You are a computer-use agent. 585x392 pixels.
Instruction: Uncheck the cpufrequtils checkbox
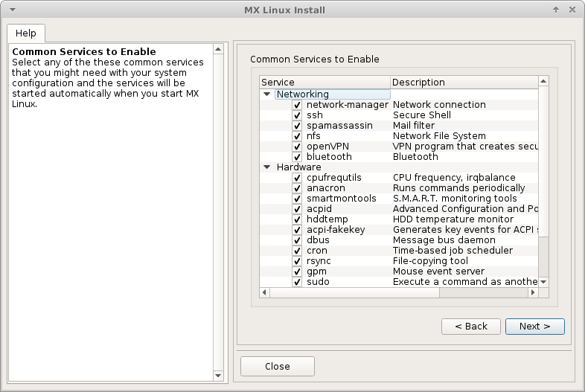point(297,178)
